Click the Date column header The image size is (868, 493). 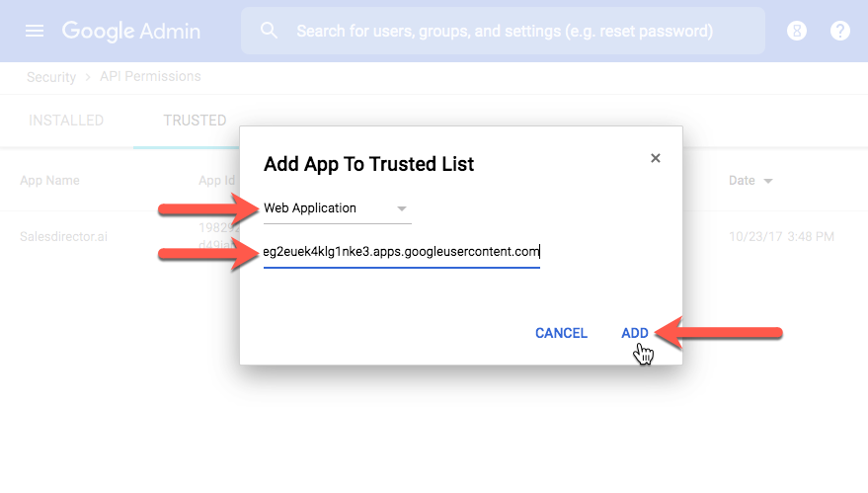click(x=742, y=181)
